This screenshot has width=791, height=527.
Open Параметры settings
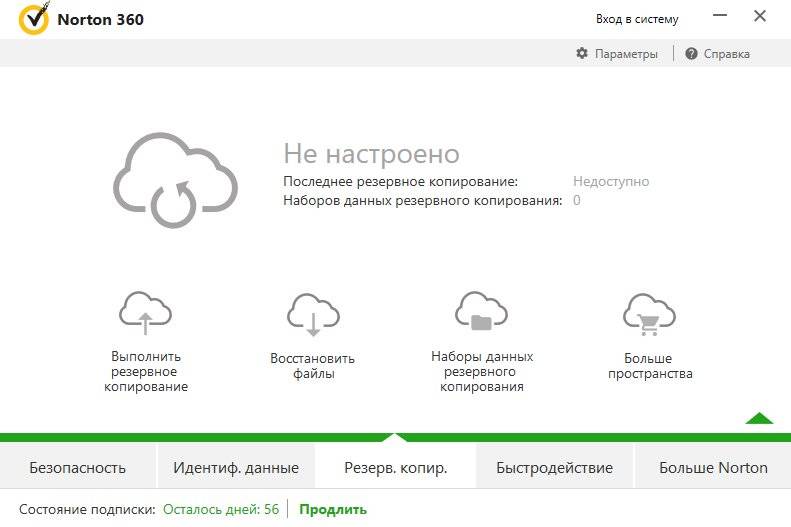(626, 53)
